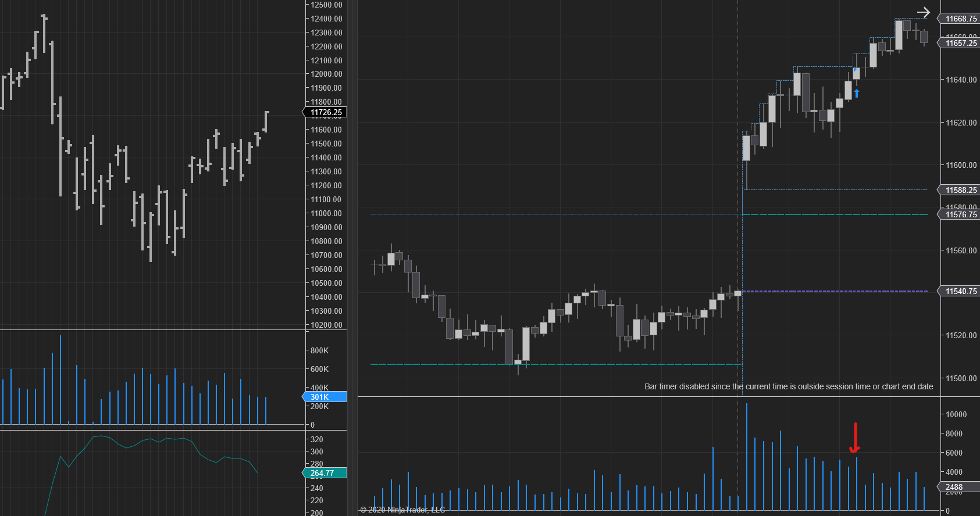Click the 12500.00 axis label
Image resolution: width=980 pixels, height=516 pixels.
(326, 5)
